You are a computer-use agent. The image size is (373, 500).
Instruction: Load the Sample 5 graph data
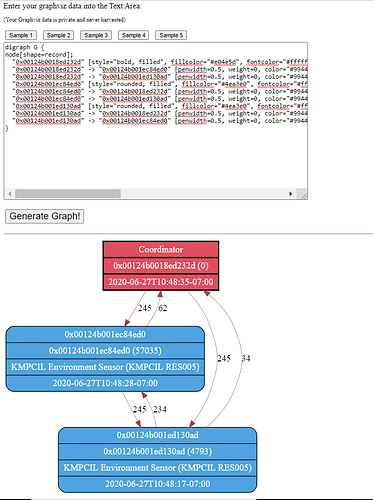point(171,35)
